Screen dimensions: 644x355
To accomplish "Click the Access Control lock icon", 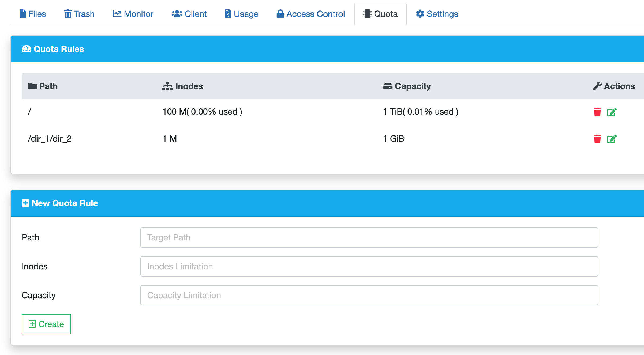I will [x=280, y=14].
